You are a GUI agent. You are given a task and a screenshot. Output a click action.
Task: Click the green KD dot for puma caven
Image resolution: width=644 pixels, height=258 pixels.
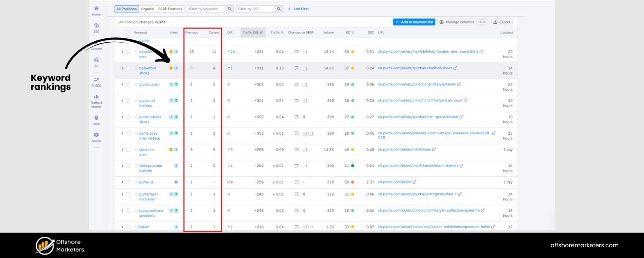point(353,84)
